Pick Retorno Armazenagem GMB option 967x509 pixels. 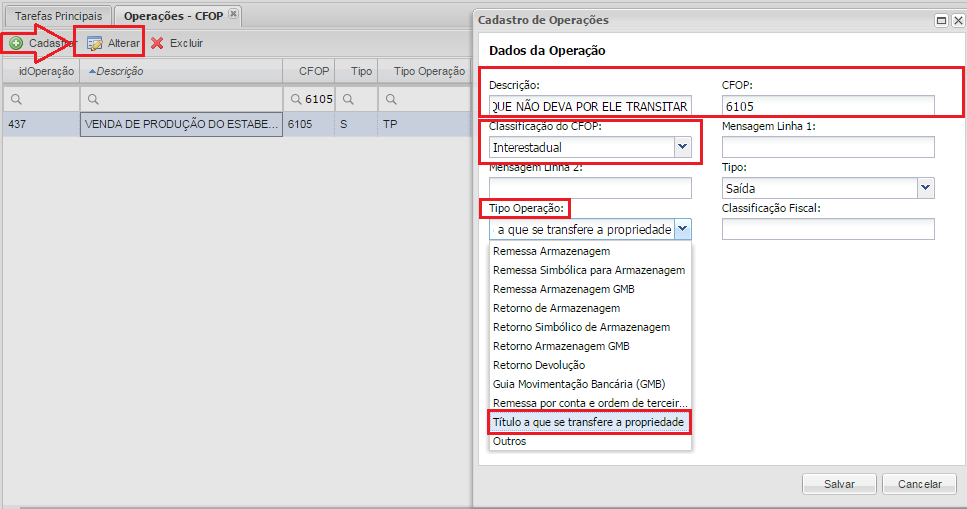click(x=590, y=347)
